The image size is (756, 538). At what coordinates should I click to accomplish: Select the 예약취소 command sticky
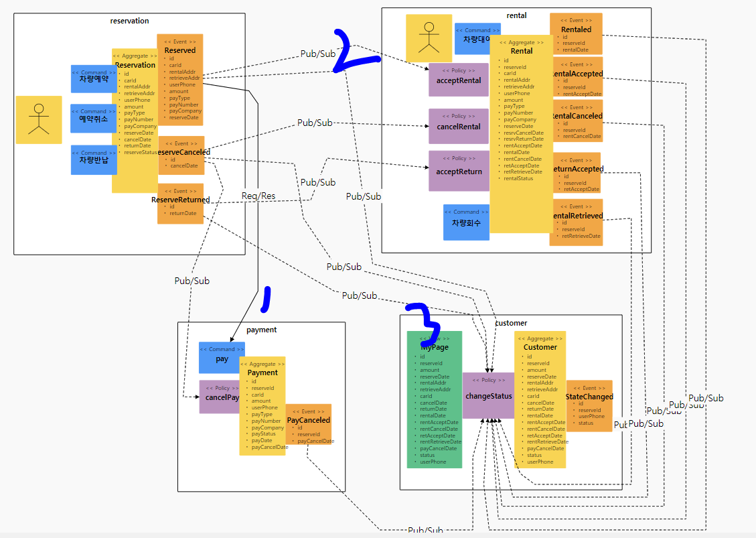click(x=93, y=118)
